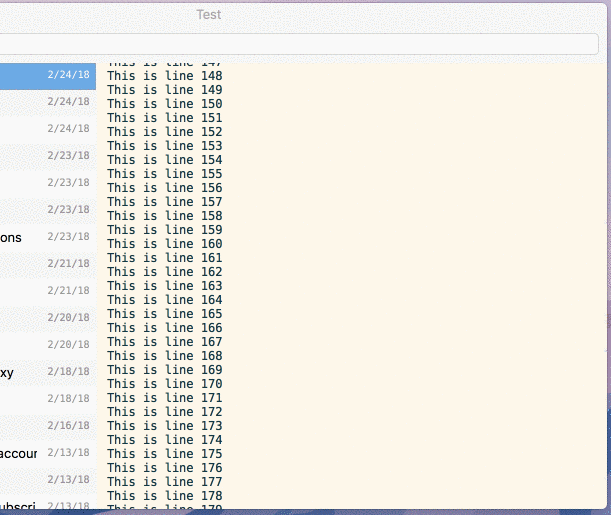Click the text "This is line 152"
Image resolution: width=611 pixels, height=515 pixels.
165,132
